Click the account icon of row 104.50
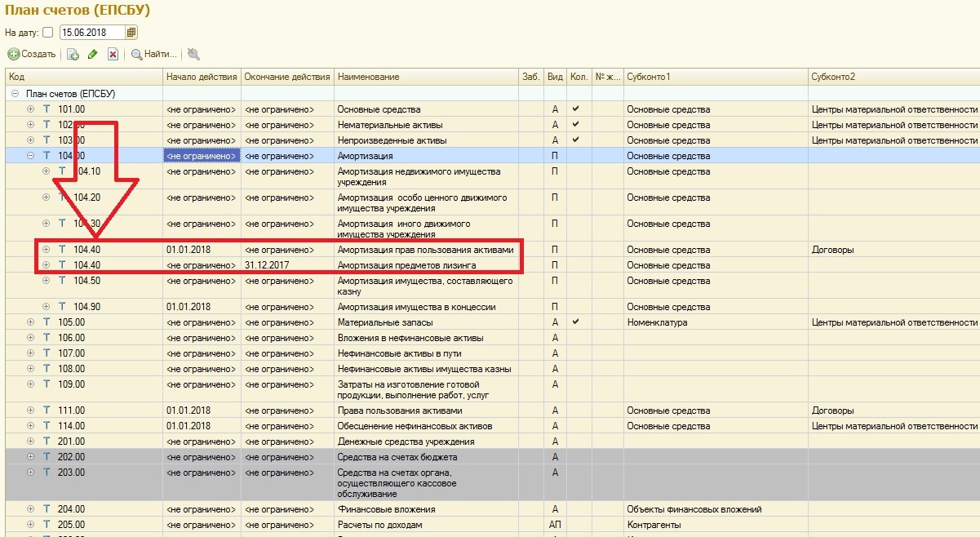This screenshot has height=537, width=980. pos(62,281)
